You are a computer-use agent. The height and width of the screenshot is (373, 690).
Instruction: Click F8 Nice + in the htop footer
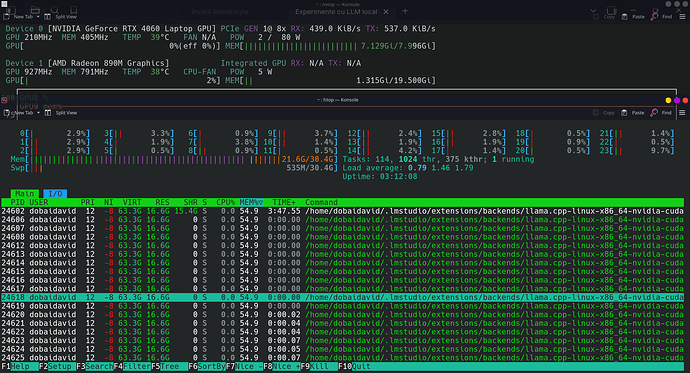(282, 366)
